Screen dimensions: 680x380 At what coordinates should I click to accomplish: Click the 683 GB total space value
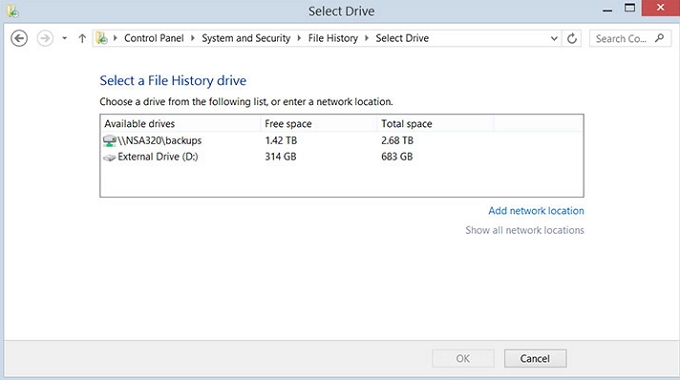[397, 157]
